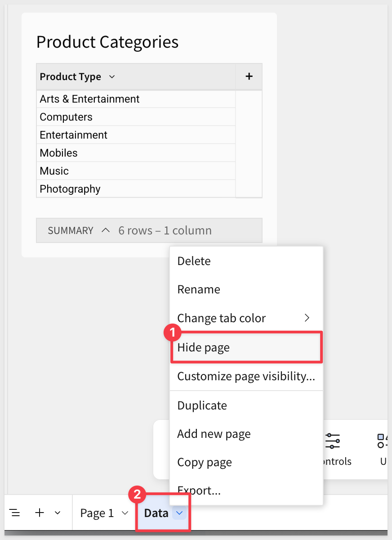Click the Product Type column header
This screenshot has width=392, height=540.
(x=71, y=77)
